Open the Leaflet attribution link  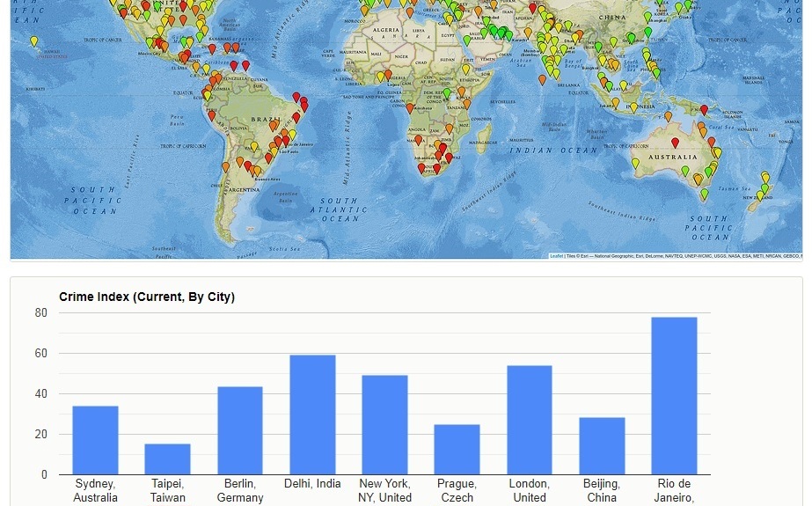(556, 256)
